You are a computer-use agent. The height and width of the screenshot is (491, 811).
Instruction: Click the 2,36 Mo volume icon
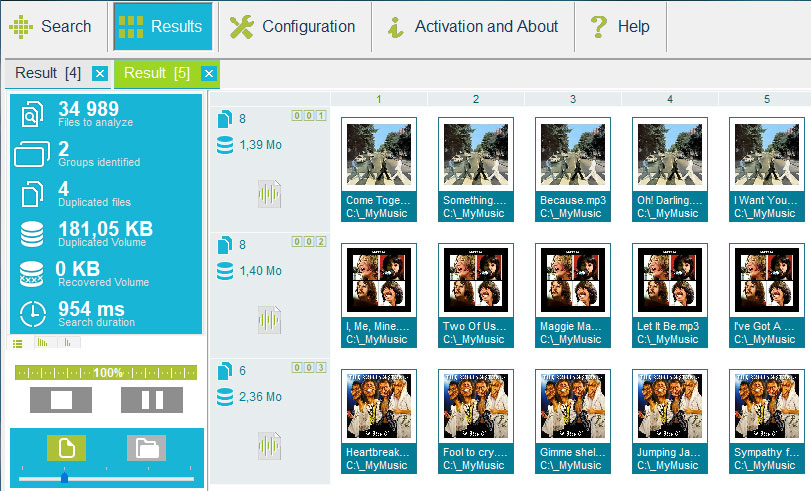(225, 397)
